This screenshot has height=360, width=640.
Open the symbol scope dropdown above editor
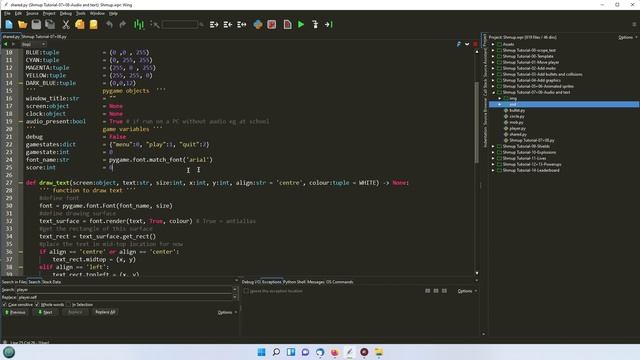33,44
